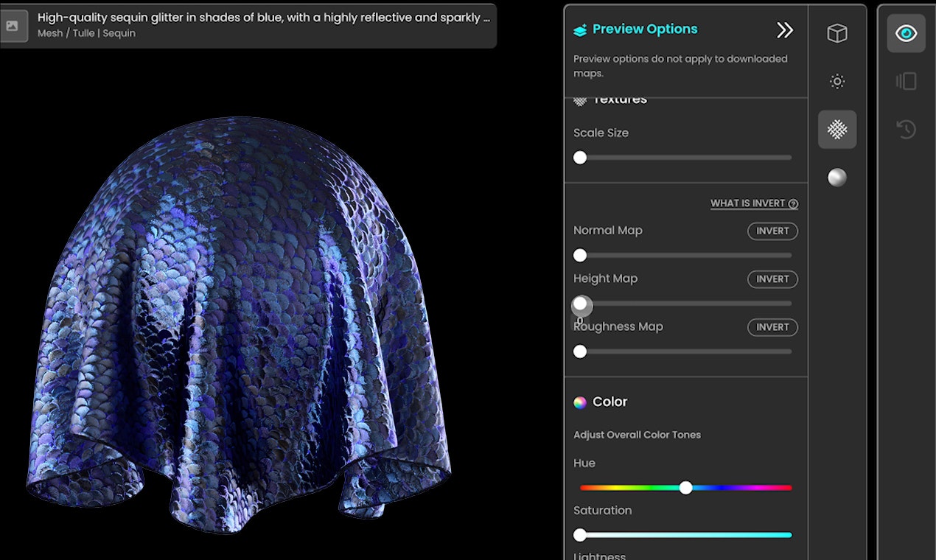Toggle the eye preview button
Image resolution: width=936 pixels, height=560 pixels.
[906, 33]
